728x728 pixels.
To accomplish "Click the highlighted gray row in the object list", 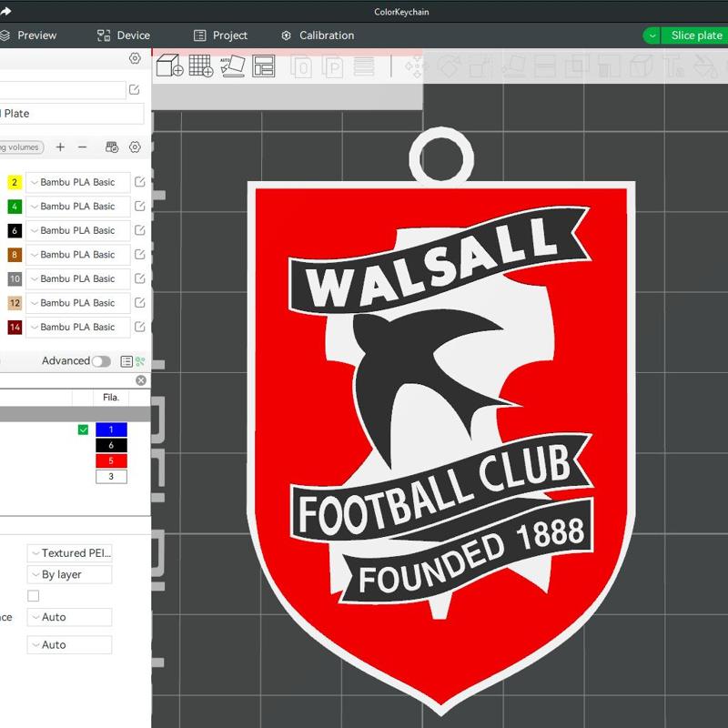I will click(76, 414).
